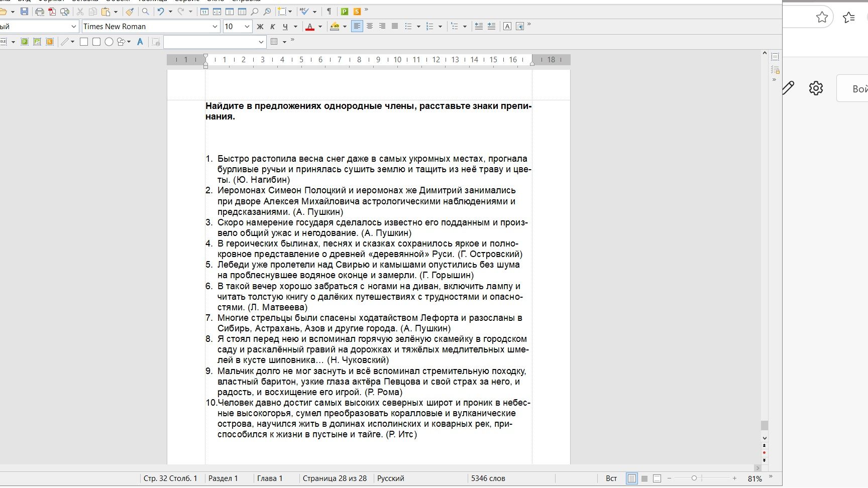Open the empty combo box in drawing toolbar

tap(214, 42)
